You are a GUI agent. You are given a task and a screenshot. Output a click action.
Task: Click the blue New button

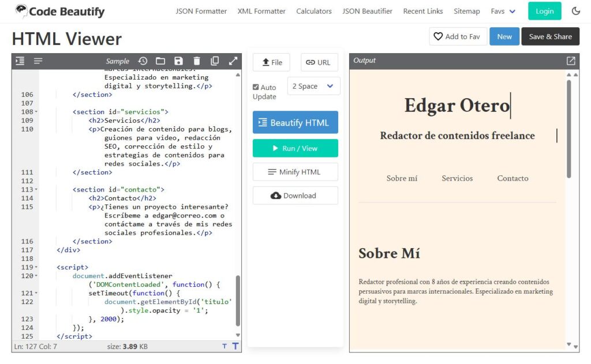tap(504, 36)
